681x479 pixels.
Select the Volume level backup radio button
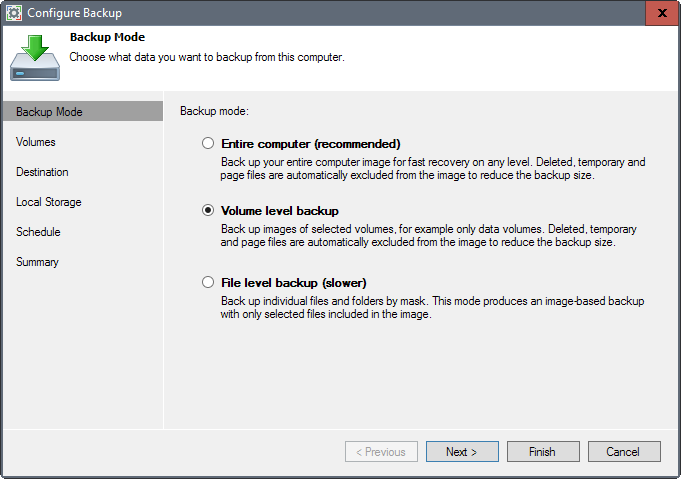[208, 211]
